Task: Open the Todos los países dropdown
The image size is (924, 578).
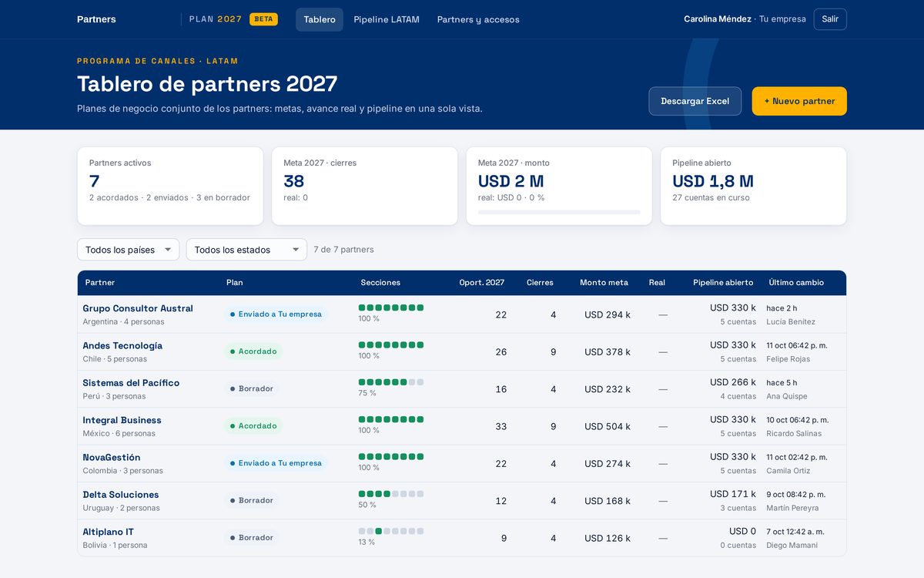Action: pyautogui.click(x=128, y=250)
